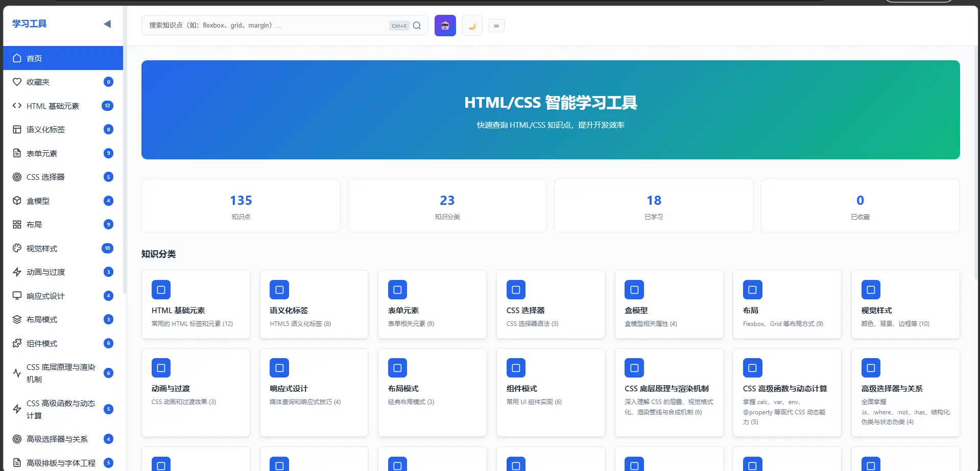Click card title 高级选择器与关系
The image size is (980, 471).
point(892,389)
